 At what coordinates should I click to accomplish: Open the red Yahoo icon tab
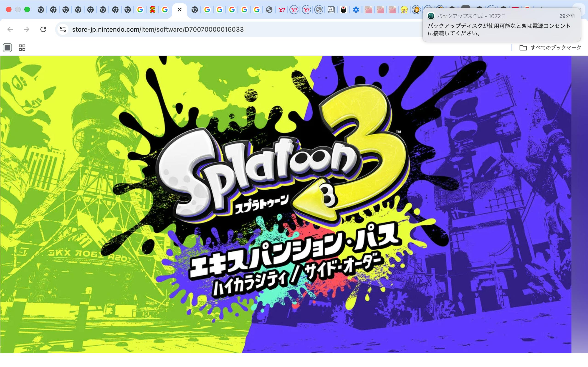point(281,10)
